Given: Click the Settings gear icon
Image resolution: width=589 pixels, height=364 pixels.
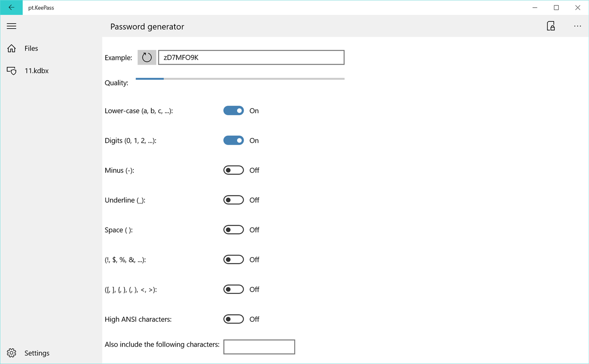Looking at the screenshot, I should (x=12, y=353).
